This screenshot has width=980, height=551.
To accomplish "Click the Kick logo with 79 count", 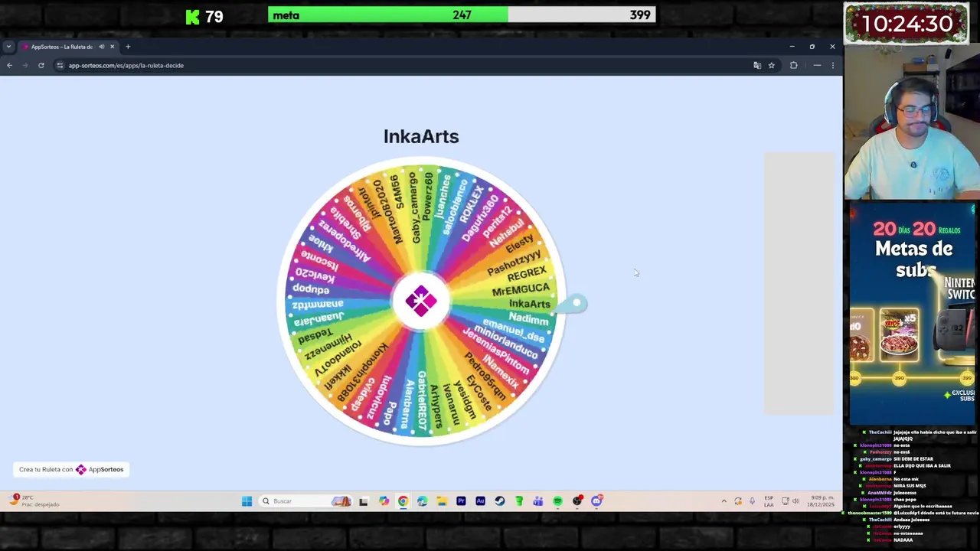I will [204, 16].
